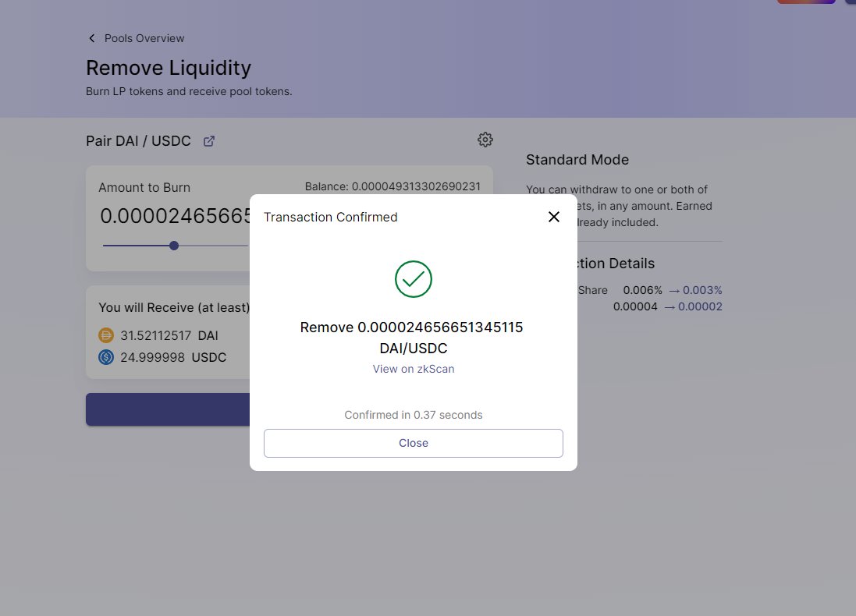Click the Transaction Confirmed dialog title
This screenshot has height=616, width=856.
pyautogui.click(x=330, y=217)
